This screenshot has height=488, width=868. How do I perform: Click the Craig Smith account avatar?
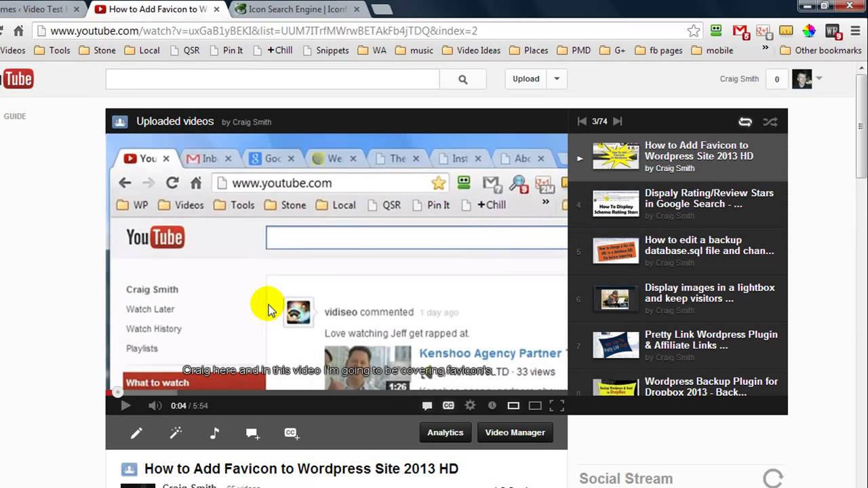pyautogui.click(x=802, y=79)
